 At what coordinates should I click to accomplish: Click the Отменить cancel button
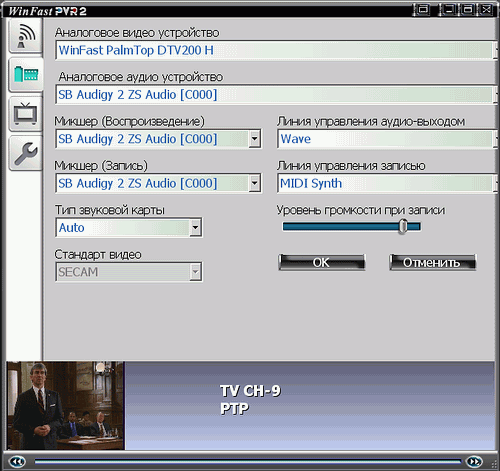433,262
